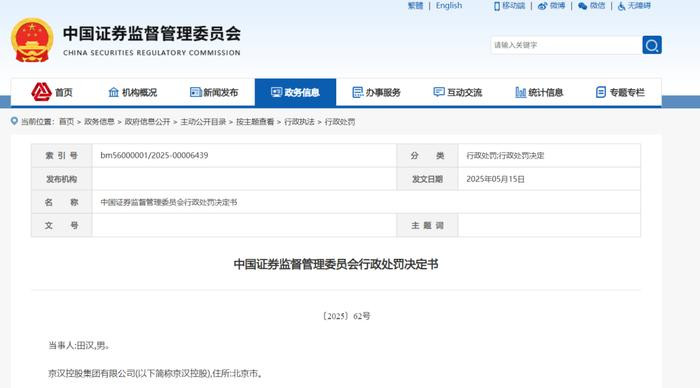The width and height of the screenshot is (700, 388).
Task: Go to 行政处罚 in the breadcrumb
Action: click(340, 121)
